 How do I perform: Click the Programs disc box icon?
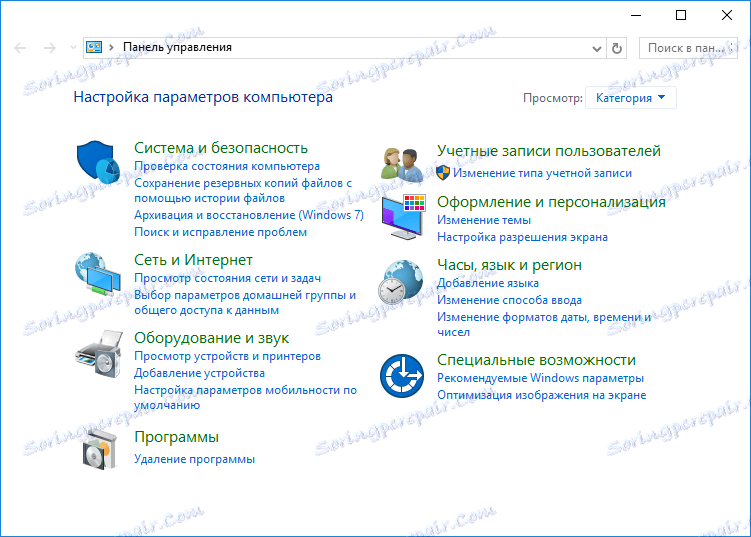click(x=100, y=449)
